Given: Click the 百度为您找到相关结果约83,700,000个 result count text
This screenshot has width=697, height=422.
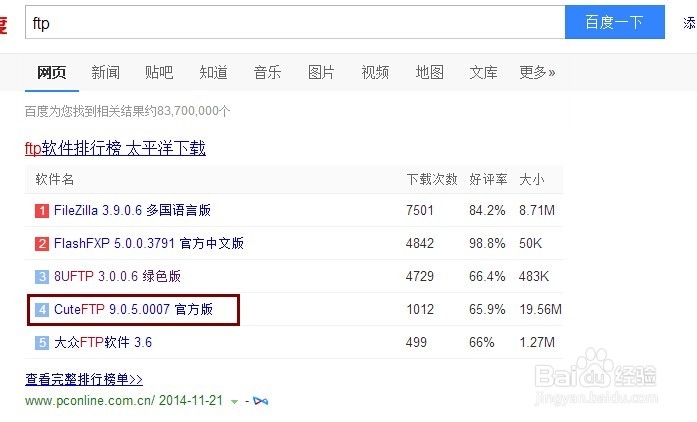Looking at the screenshot, I should 128,111.
